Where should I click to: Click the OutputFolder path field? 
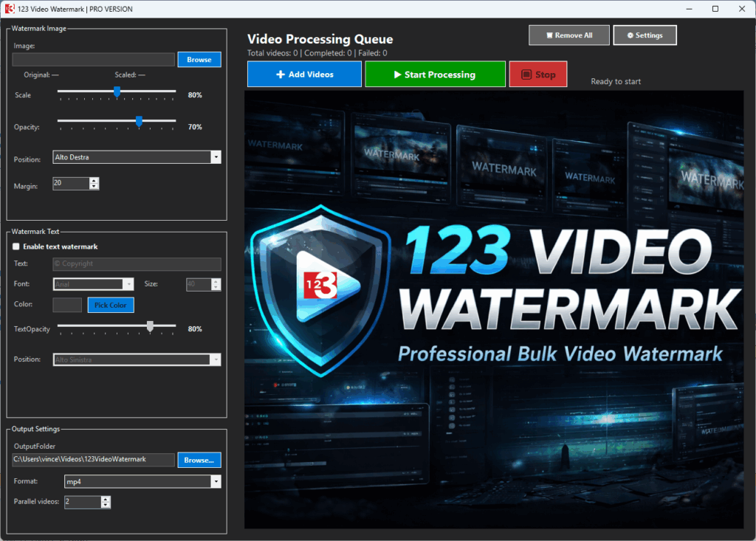click(93, 460)
